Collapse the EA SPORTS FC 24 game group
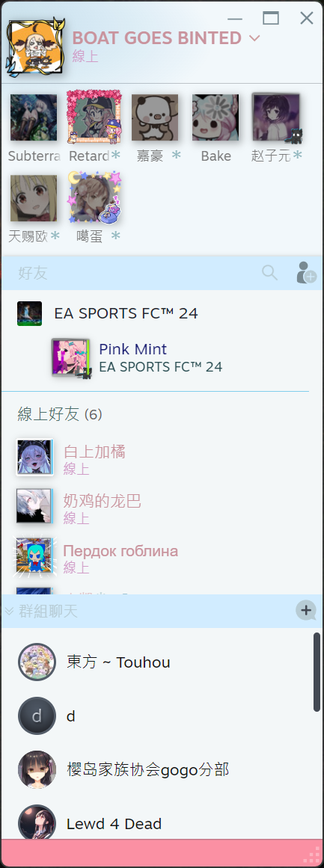 click(x=126, y=313)
